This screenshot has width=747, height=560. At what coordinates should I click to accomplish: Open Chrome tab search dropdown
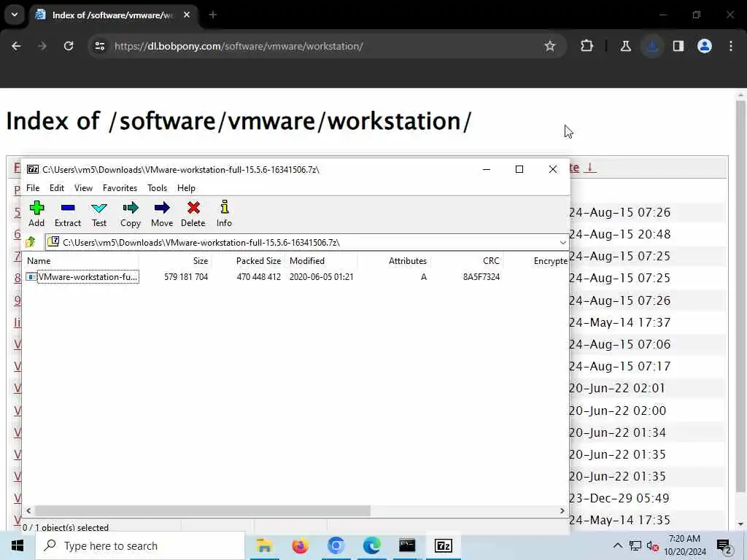[15, 15]
